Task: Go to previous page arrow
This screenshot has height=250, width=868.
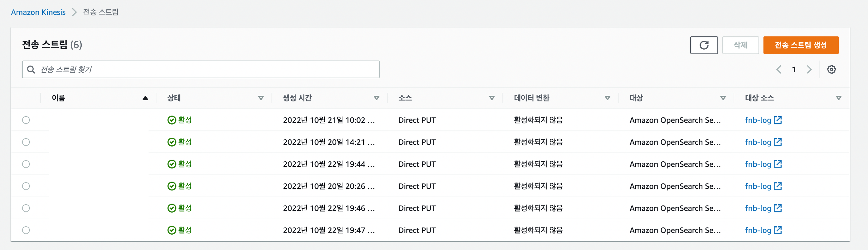Action: pyautogui.click(x=779, y=69)
